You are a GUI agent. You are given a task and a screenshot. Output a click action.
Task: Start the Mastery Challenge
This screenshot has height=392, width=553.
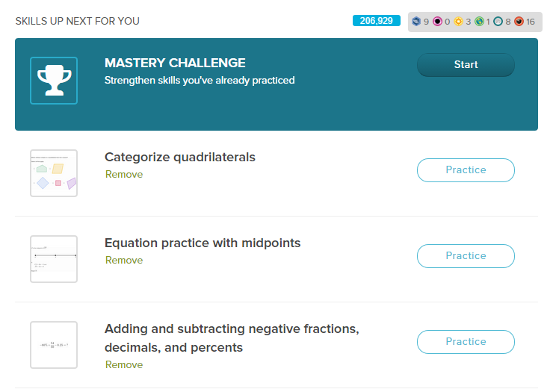click(x=466, y=65)
